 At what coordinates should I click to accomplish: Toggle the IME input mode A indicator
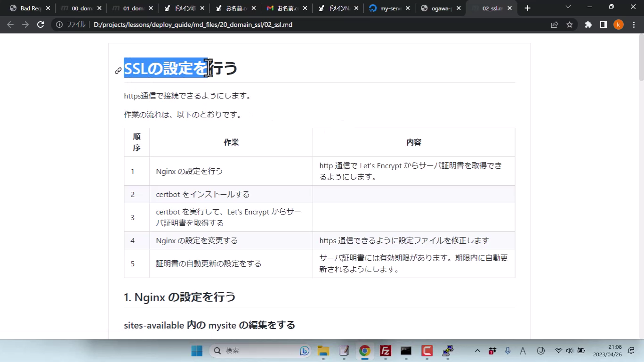click(523, 351)
